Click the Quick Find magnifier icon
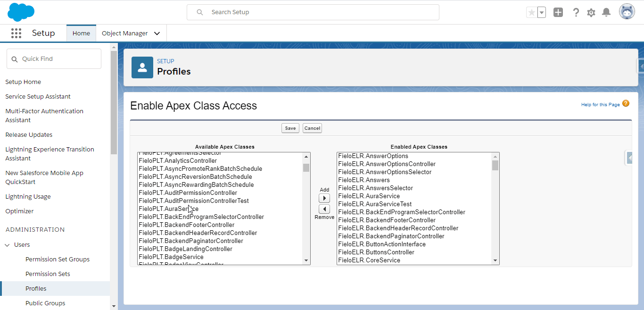The height and width of the screenshot is (310, 644). click(15, 59)
